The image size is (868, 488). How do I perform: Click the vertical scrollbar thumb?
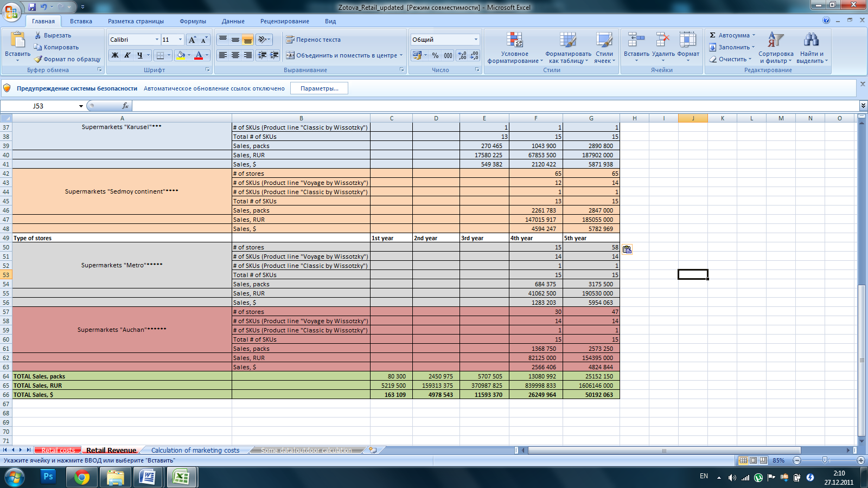[x=863, y=360]
